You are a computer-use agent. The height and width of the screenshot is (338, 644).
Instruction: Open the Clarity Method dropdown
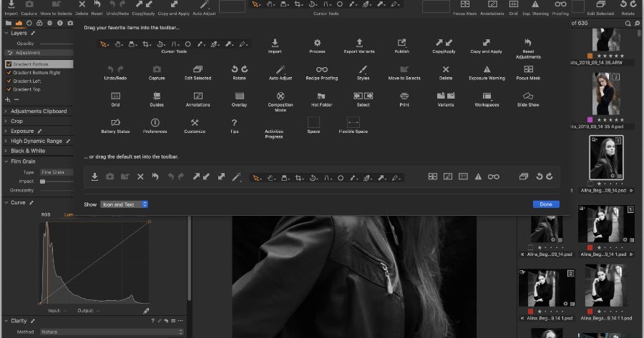[x=112, y=332]
